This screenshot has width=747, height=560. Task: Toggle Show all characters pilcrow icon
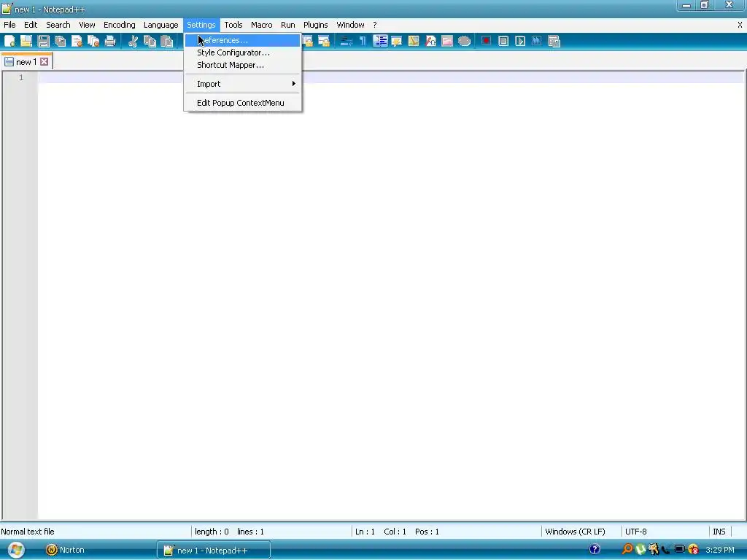click(363, 42)
